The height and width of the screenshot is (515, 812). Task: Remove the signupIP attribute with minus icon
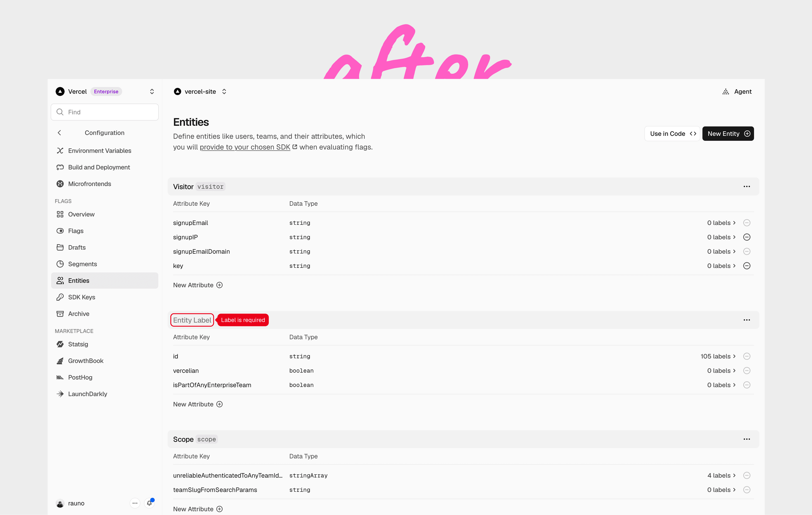tap(747, 237)
